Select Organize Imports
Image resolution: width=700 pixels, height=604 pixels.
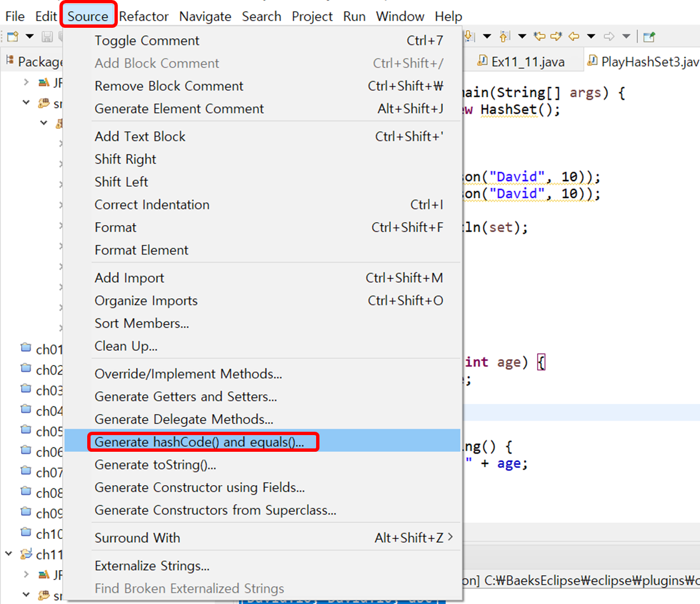tap(262, 301)
